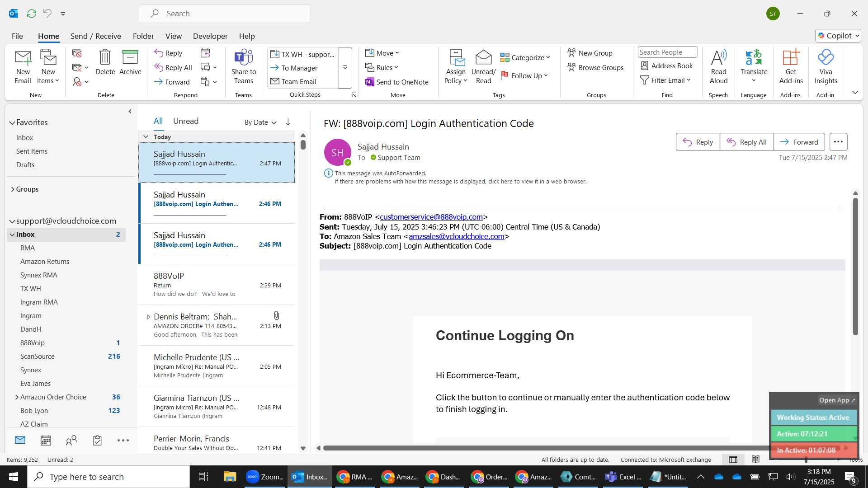Image resolution: width=868 pixels, height=488 pixels.
Task: Open the Developer tab
Action: [210, 36]
